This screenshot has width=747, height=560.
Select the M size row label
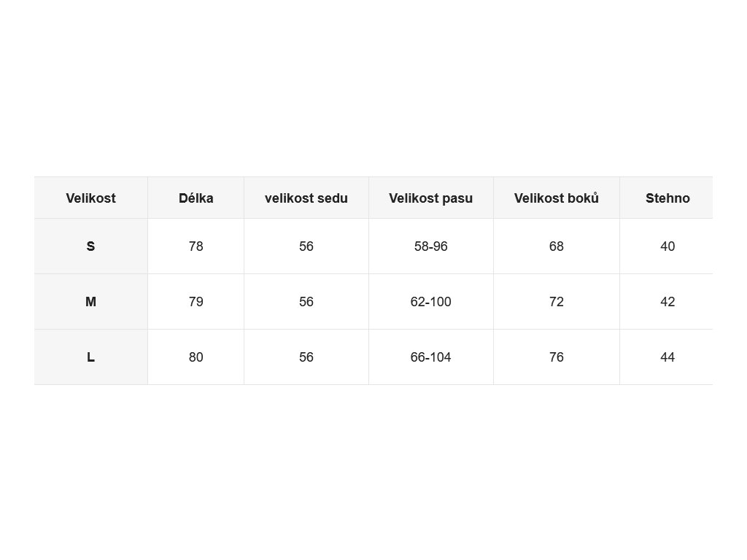point(90,301)
